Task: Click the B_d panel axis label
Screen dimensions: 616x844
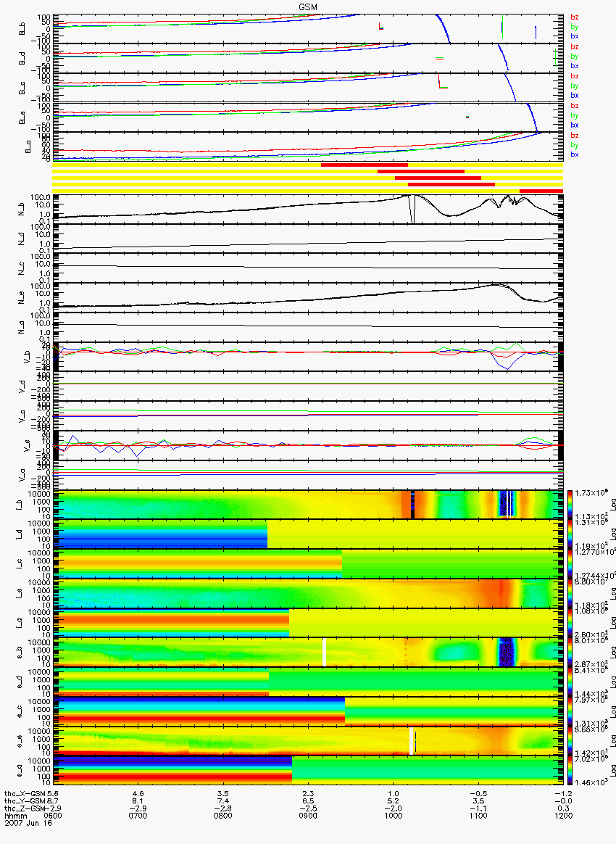Action: (x=22, y=58)
